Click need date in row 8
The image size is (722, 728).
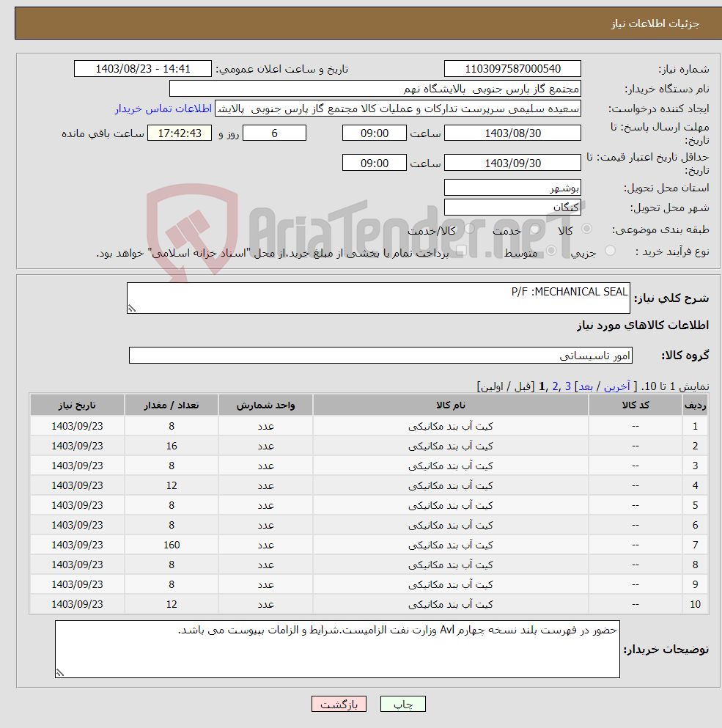[x=77, y=565]
